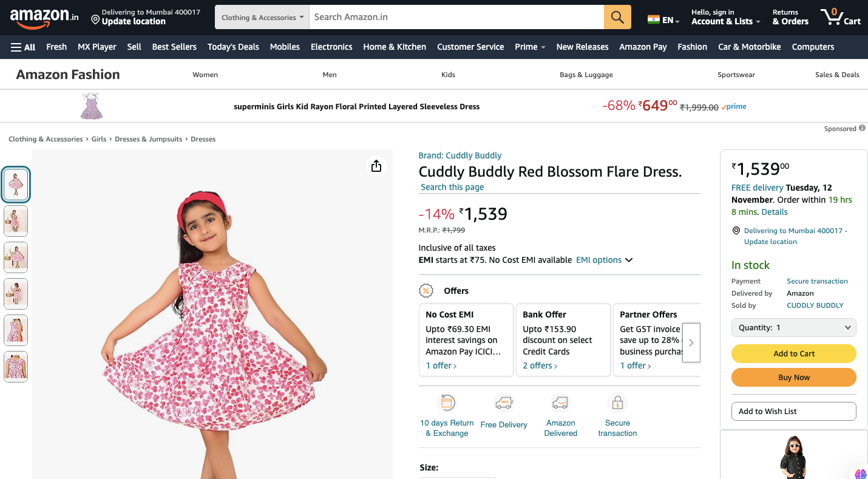Open the shopping cart icon

point(840,17)
